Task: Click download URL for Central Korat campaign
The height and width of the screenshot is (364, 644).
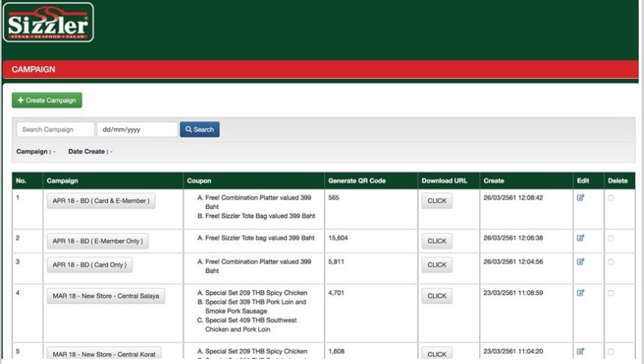Action: tap(437, 353)
